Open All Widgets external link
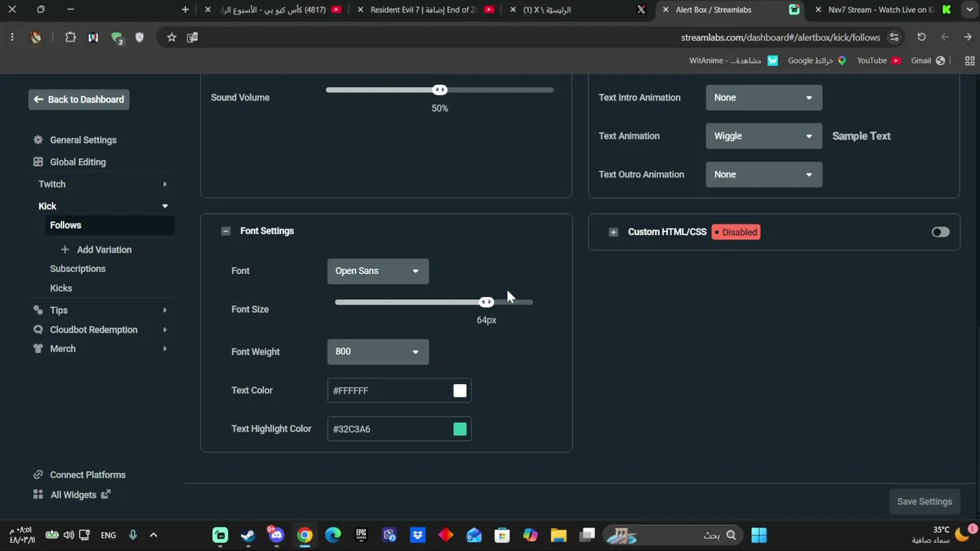Image resolution: width=980 pixels, height=551 pixels. coord(73,495)
